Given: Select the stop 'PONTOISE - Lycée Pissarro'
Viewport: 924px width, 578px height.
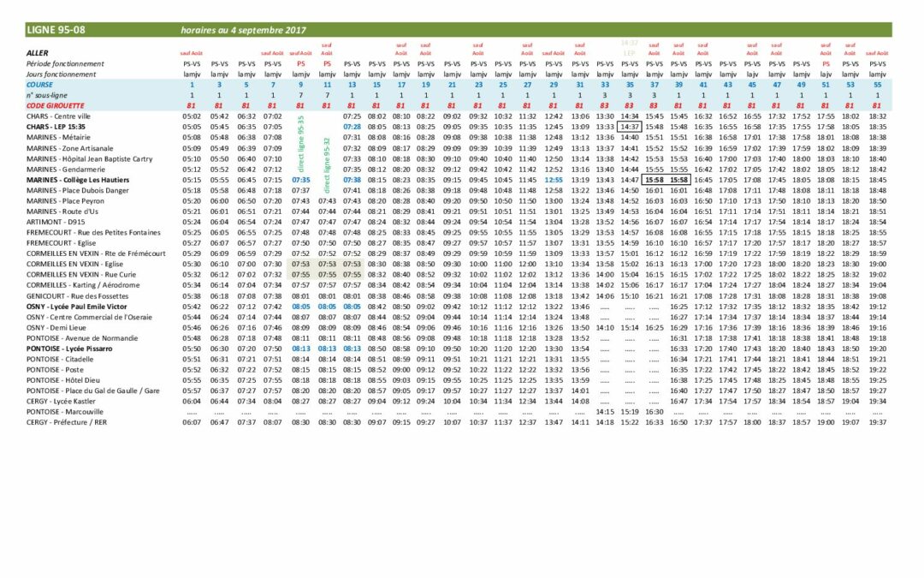Looking at the screenshot, I should (x=69, y=349).
